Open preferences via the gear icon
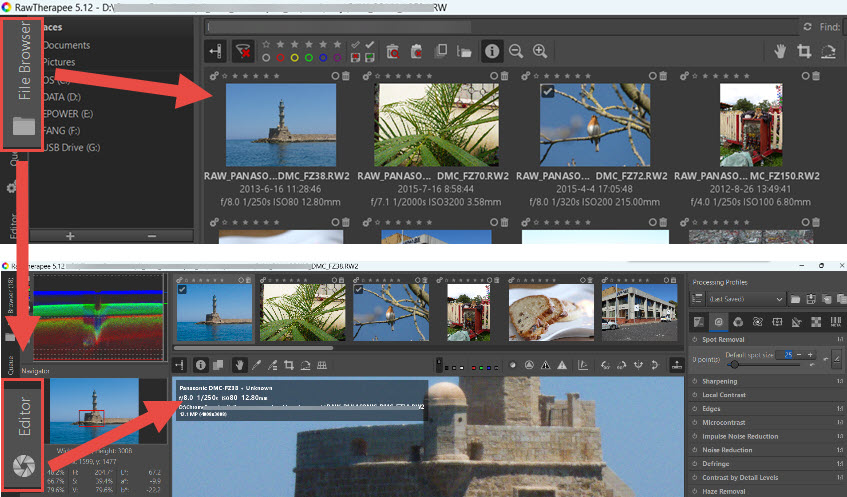The image size is (847, 497). pyautogui.click(x=11, y=187)
